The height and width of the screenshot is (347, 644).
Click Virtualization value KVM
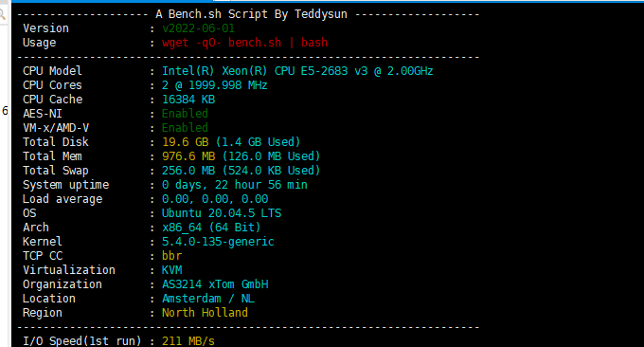click(x=171, y=270)
